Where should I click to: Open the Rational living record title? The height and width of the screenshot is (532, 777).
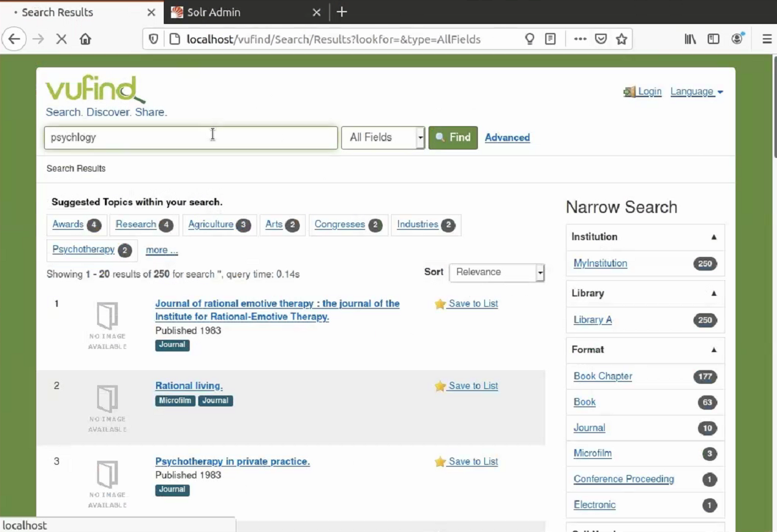[188, 386]
